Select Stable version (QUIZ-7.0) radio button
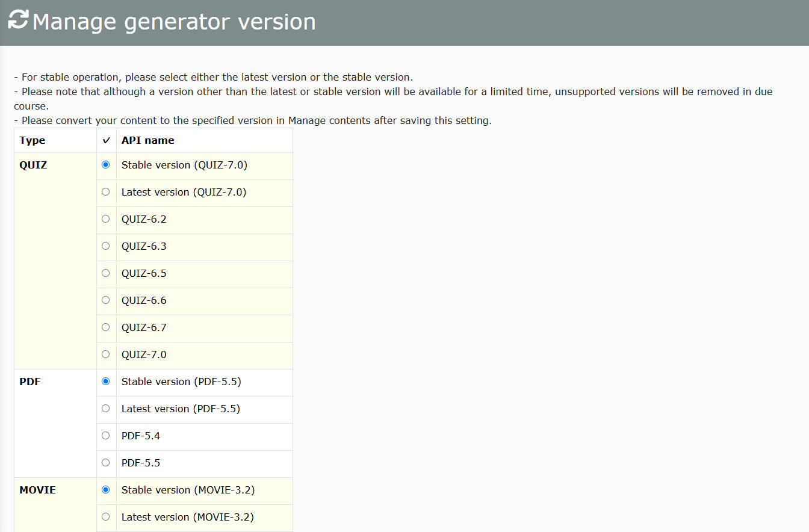Image resolution: width=809 pixels, height=532 pixels. click(106, 165)
